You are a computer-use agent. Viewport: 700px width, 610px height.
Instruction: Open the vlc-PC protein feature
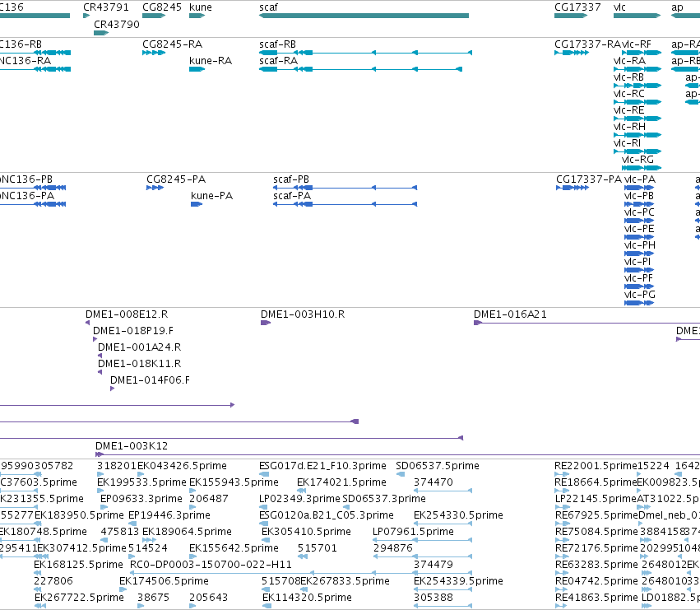639,221
